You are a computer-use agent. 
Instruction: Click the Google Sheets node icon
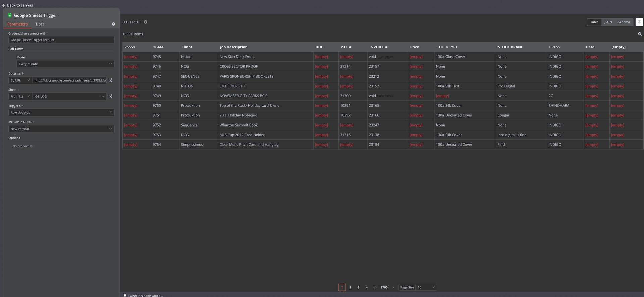pyautogui.click(x=10, y=15)
